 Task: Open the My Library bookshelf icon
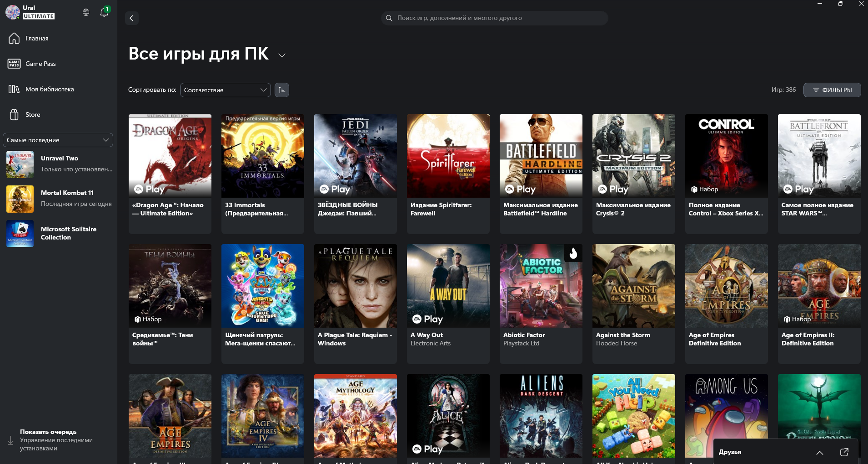pyautogui.click(x=14, y=89)
